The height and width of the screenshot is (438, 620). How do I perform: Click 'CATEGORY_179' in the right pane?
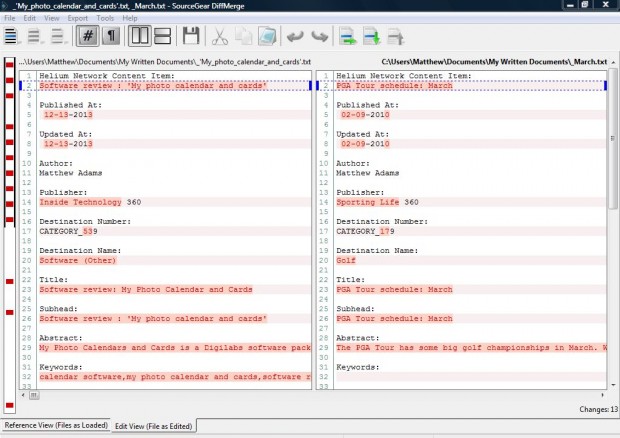click(365, 231)
